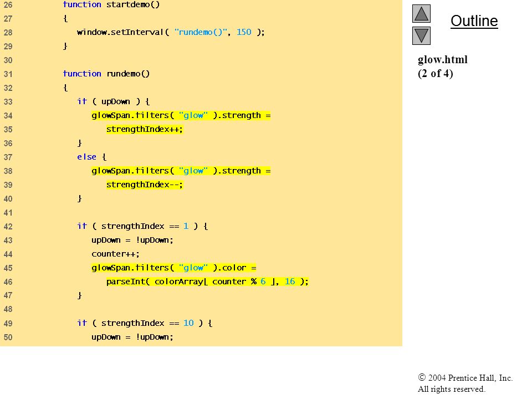Click the highlighted parseInt colorArray line
The height and width of the screenshot is (399, 532).
pyautogui.click(x=207, y=282)
